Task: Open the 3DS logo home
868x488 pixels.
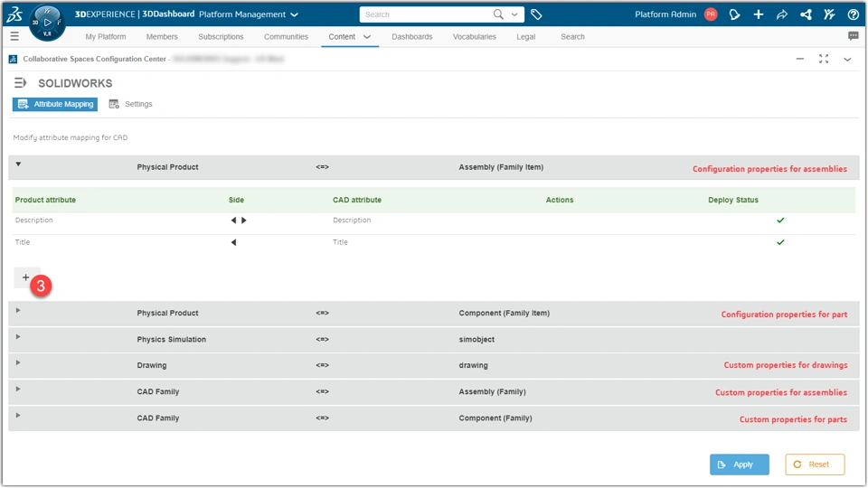Action: coord(14,14)
